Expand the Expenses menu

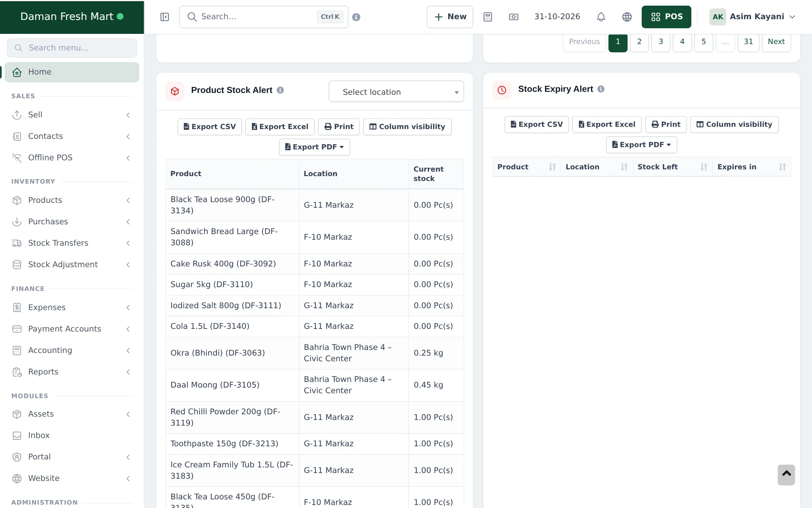(72, 307)
